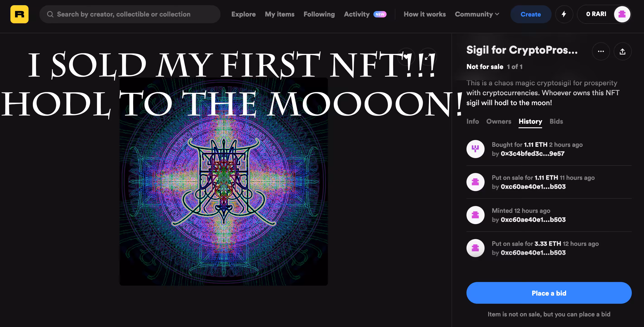Screen dimensions: 644x327
Task: View the Activity page
Action: pos(357,14)
